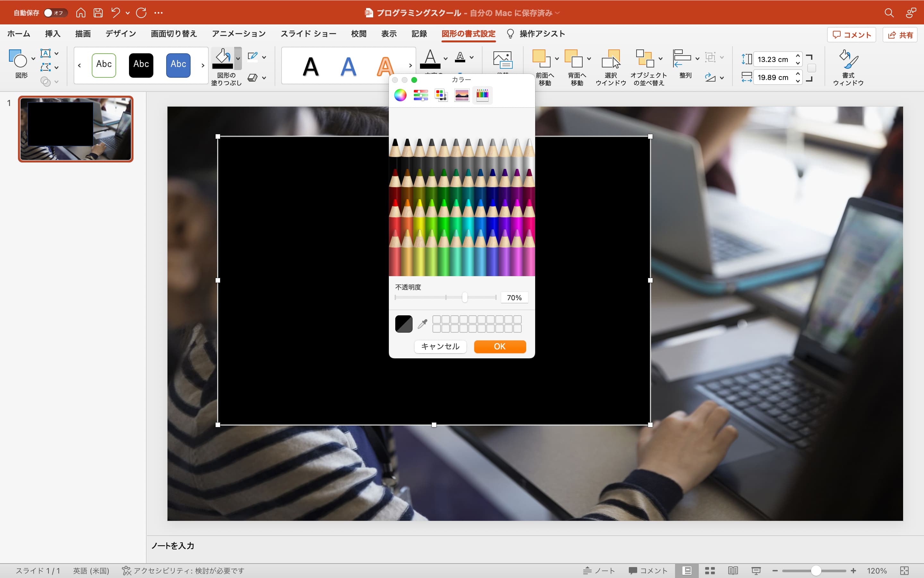Click 前面へ移動 bring forward icon
The height and width of the screenshot is (578, 924).
pos(542,58)
